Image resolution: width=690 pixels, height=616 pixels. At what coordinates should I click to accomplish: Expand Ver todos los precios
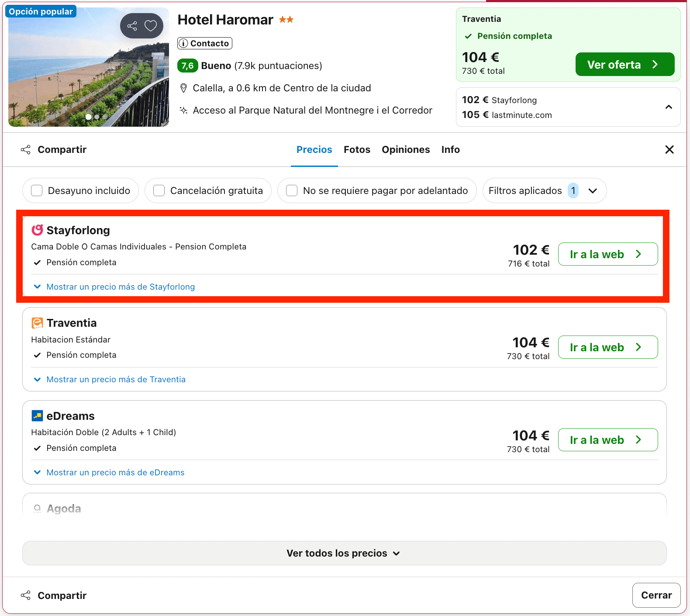(x=344, y=553)
